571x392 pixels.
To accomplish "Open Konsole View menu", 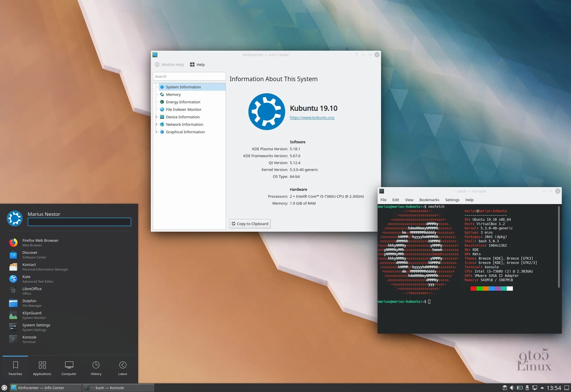I will coord(409,200).
